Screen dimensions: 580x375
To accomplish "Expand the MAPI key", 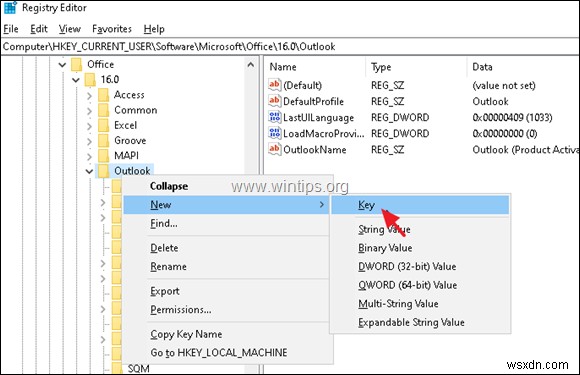I will (x=89, y=156).
